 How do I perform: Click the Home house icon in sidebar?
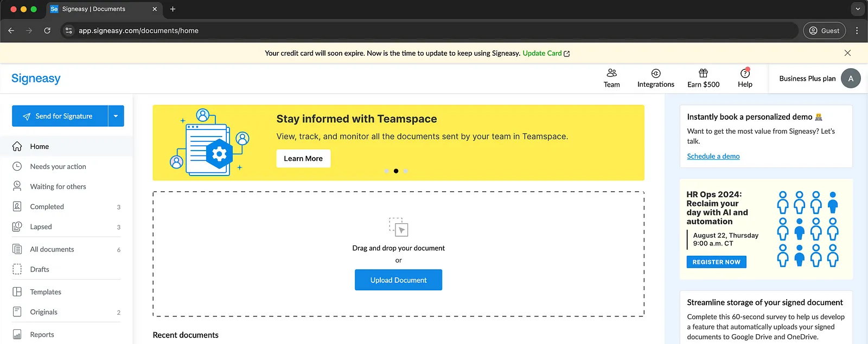(x=17, y=146)
